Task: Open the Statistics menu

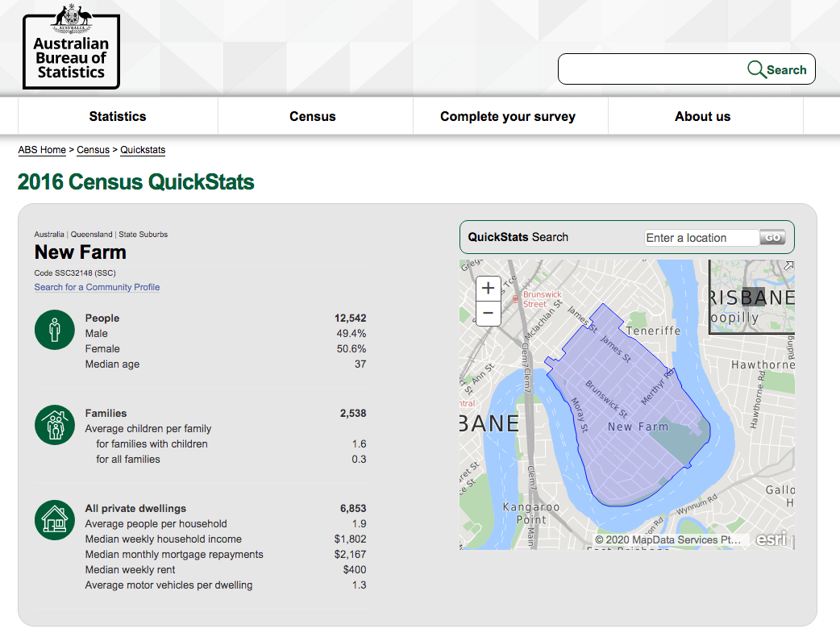Action: (x=118, y=116)
